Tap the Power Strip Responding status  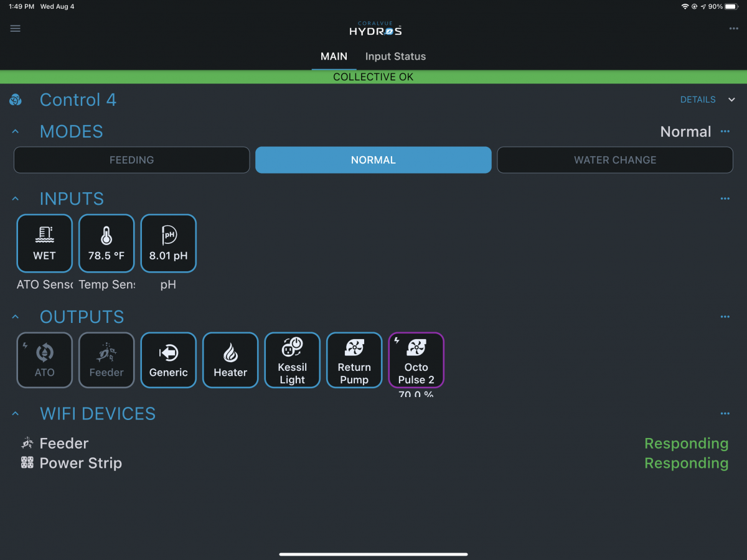point(686,463)
